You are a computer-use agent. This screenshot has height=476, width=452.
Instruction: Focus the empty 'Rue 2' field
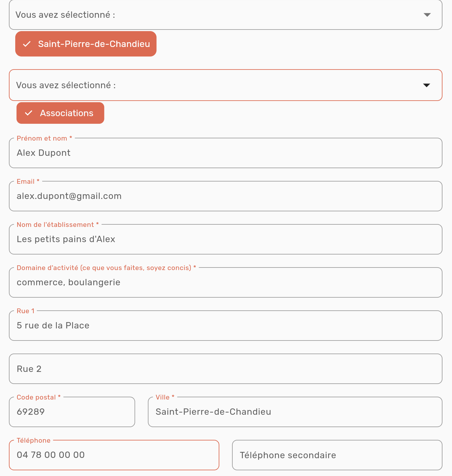[226, 369]
